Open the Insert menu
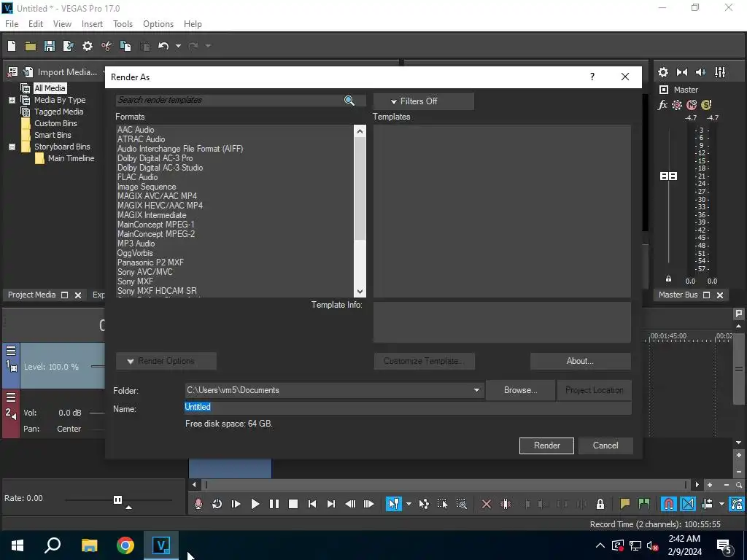The height and width of the screenshot is (560, 747). pyautogui.click(x=92, y=24)
